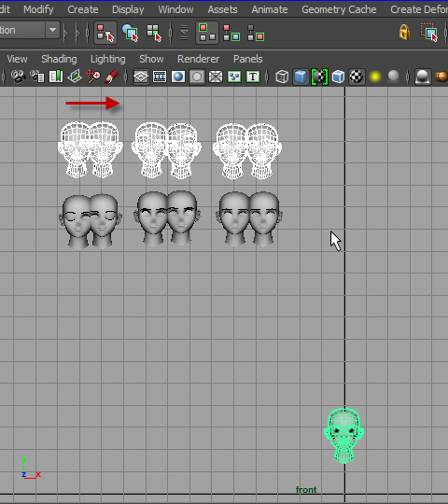Viewport: 448px width, 504px height.
Task: Activate Select by component type mode
Action: pyautogui.click(x=154, y=33)
